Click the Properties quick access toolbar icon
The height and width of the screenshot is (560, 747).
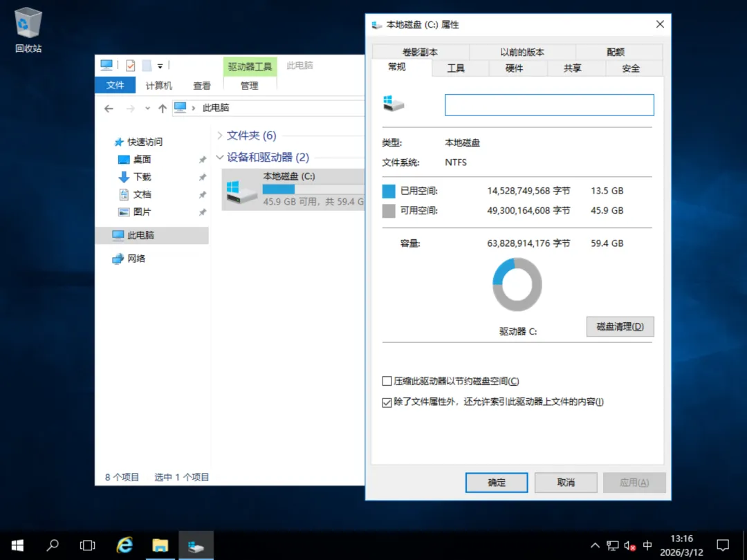coord(131,65)
